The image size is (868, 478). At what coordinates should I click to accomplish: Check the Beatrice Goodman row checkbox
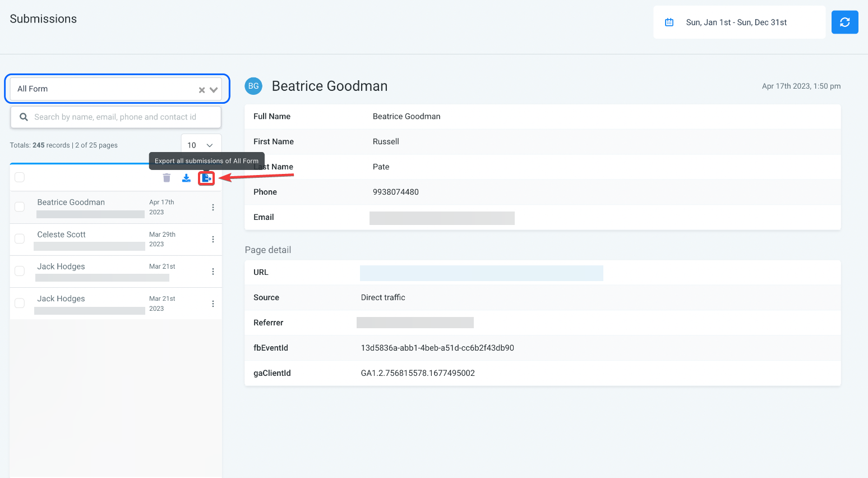pyautogui.click(x=20, y=207)
